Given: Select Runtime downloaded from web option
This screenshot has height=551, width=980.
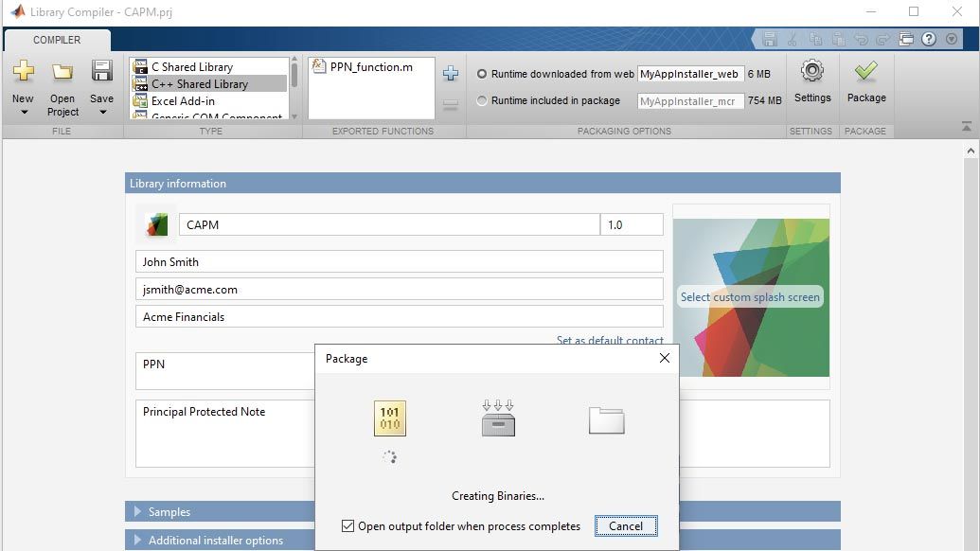Looking at the screenshot, I should coord(483,74).
